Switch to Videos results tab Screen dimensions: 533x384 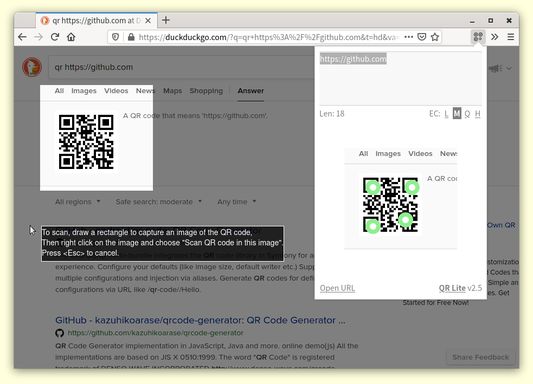[x=116, y=91]
